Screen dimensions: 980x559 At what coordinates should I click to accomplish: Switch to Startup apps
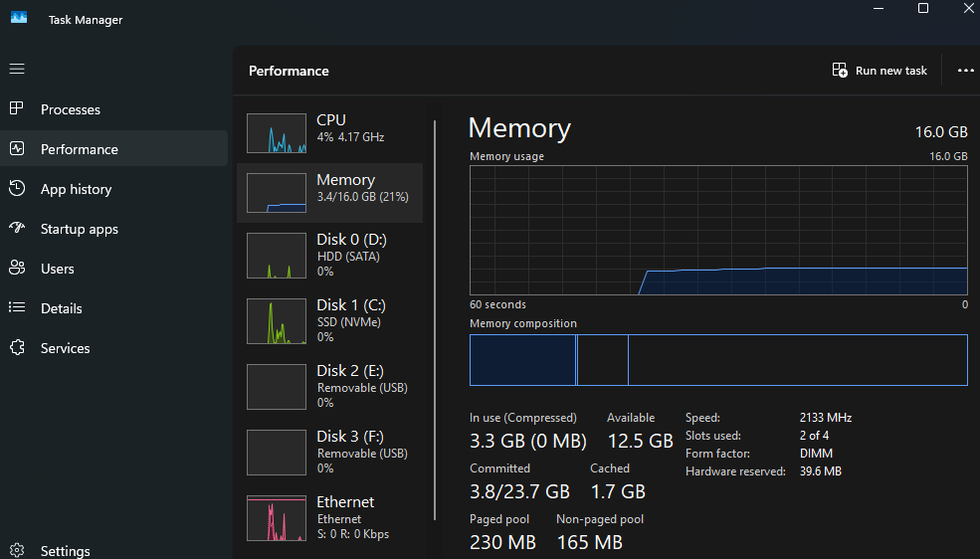tap(113, 229)
